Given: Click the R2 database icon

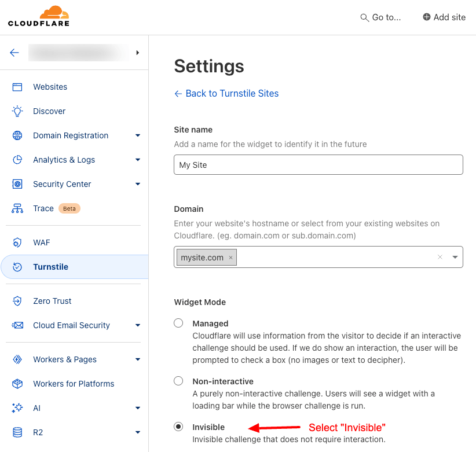Looking at the screenshot, I should pyautogui.click(x=17, y=432).
